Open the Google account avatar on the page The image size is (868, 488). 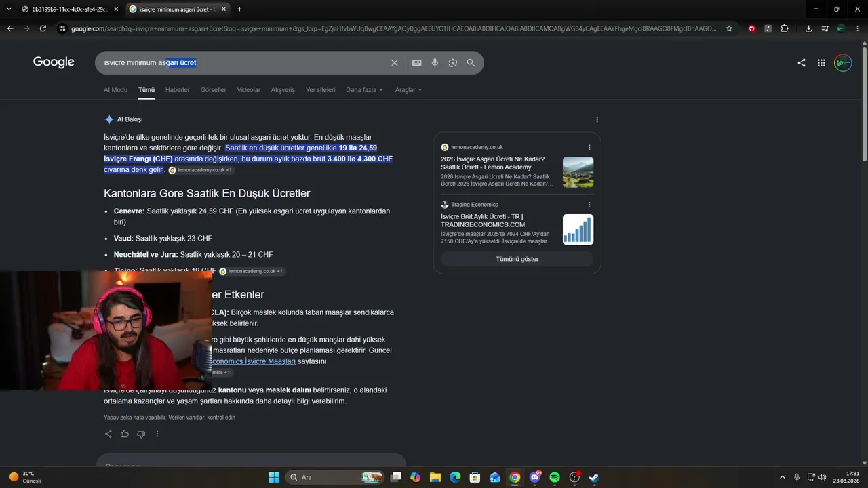click(843, 63)
